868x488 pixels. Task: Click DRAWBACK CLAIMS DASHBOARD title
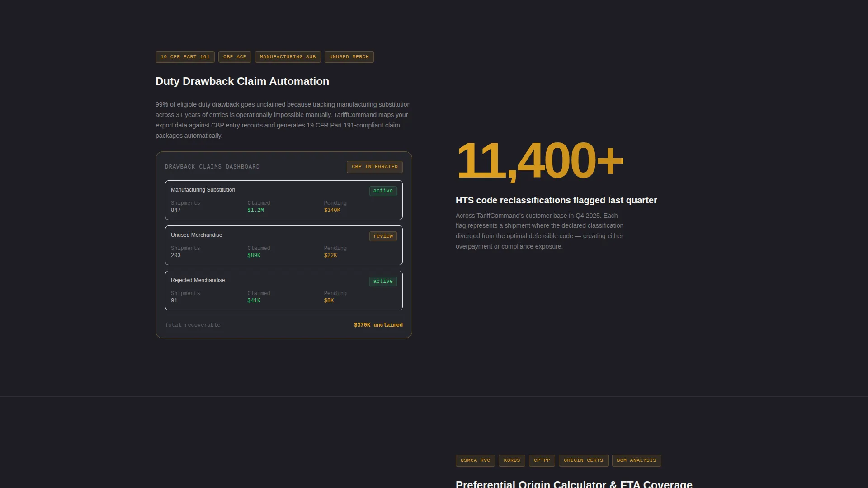(212, 167)
